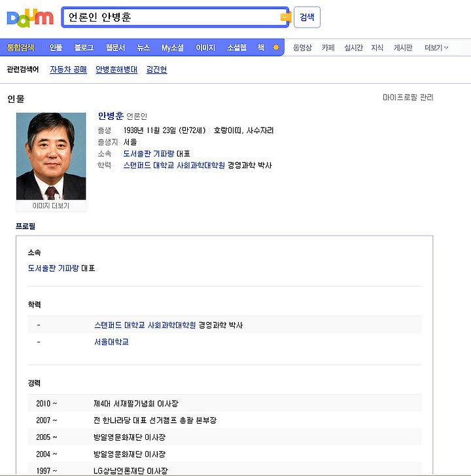Switch to the 인물 tab
The height and width of the screenshot is (476, 471).
pos(56,48)
